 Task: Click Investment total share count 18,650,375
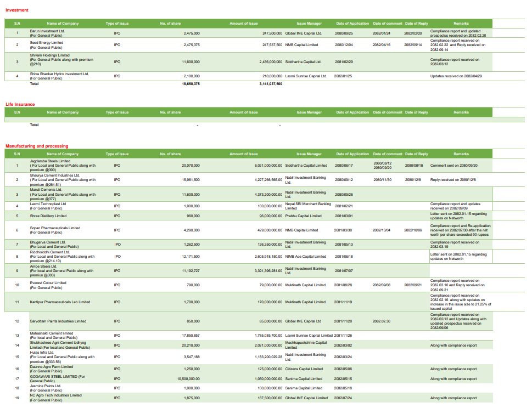[191, 84]
